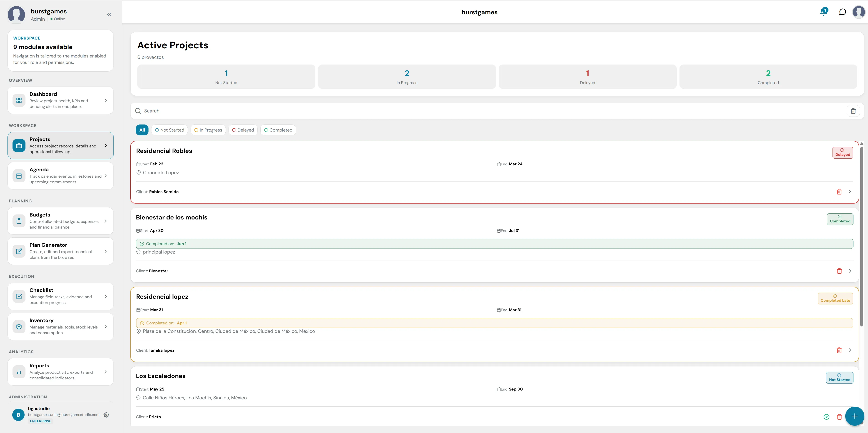Click the Budgets clipboard icon

(19, 221)
